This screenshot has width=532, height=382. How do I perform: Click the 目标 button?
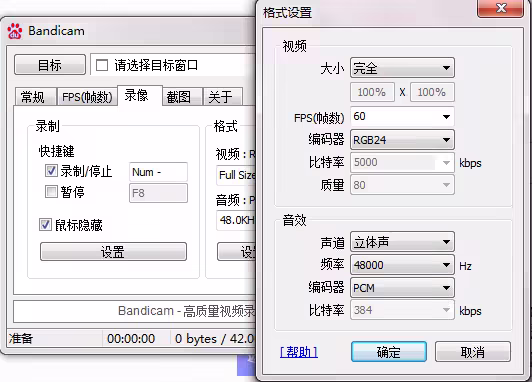(50, 65)
